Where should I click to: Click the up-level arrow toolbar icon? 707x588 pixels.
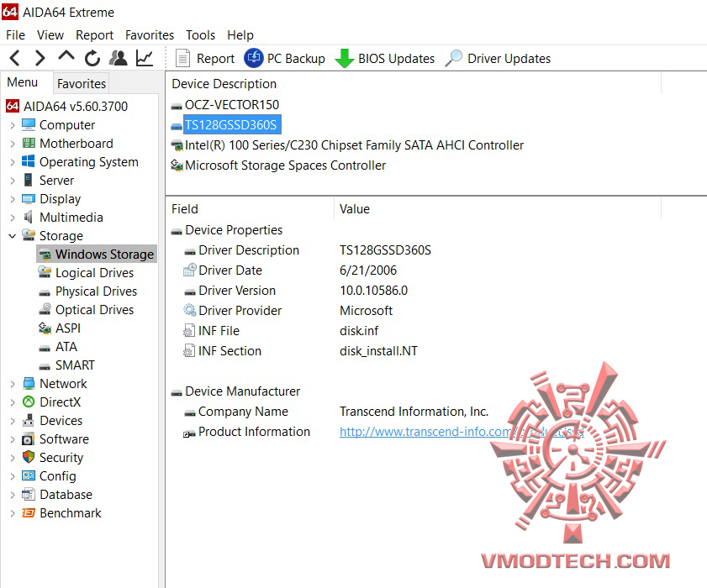pos(66,56)
